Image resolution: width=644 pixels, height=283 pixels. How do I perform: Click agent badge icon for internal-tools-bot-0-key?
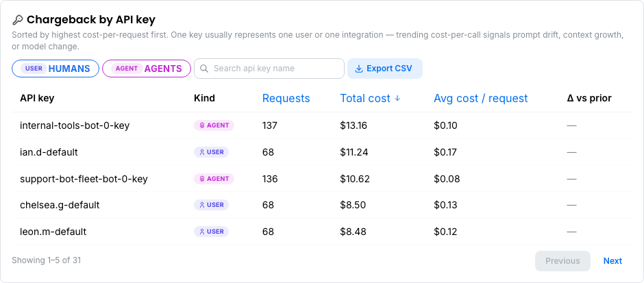click(x=201, y=125)
